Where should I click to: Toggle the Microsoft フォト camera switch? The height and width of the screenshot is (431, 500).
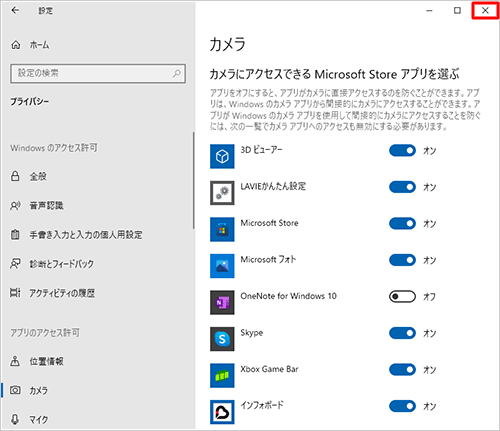tap(402, 260)
